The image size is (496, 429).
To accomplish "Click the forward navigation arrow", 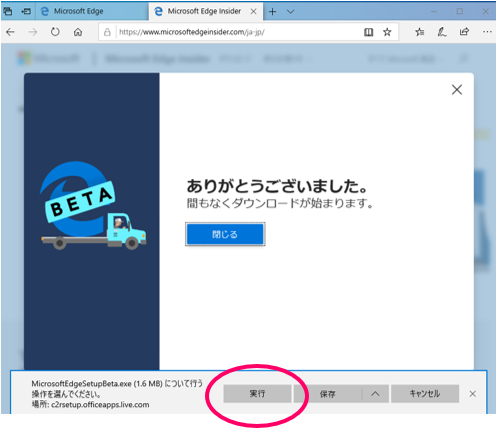I will [33, 32].
